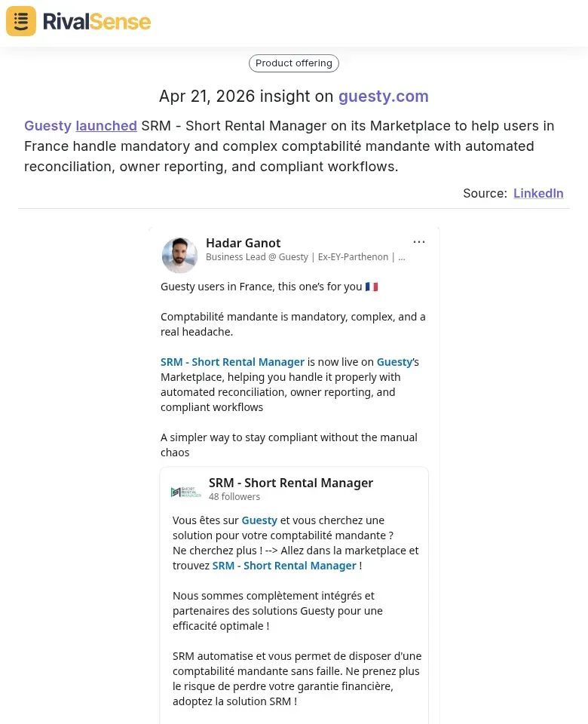Click the Product offering tag
The image size is (588, 724).
click(x=294, y=63)
